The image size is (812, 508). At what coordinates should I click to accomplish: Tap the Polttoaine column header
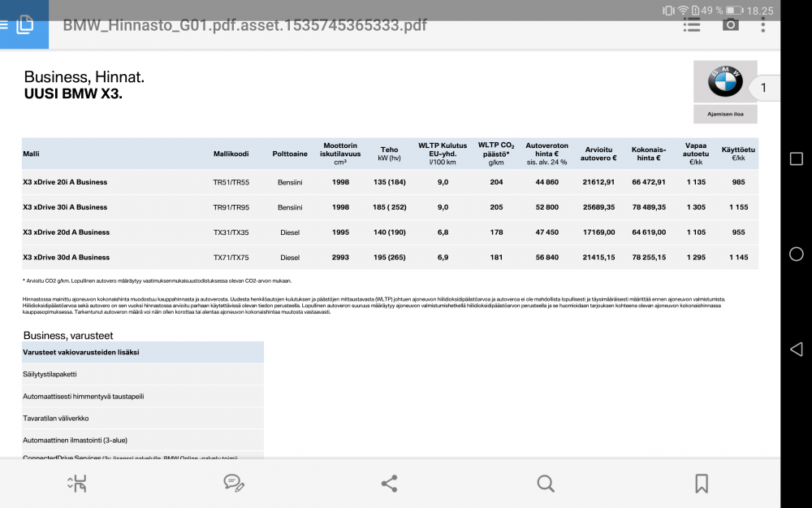point(290,154)
